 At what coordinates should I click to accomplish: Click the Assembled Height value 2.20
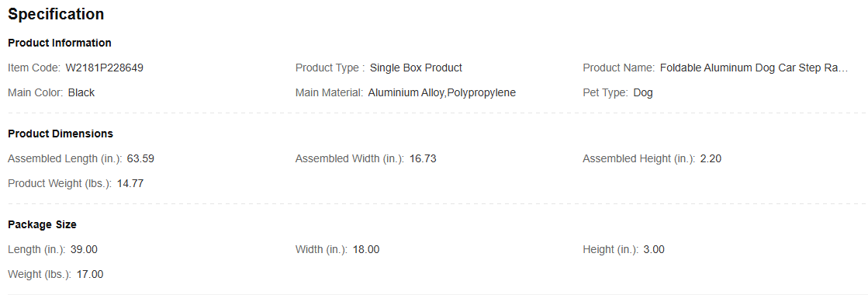[711, 159]
